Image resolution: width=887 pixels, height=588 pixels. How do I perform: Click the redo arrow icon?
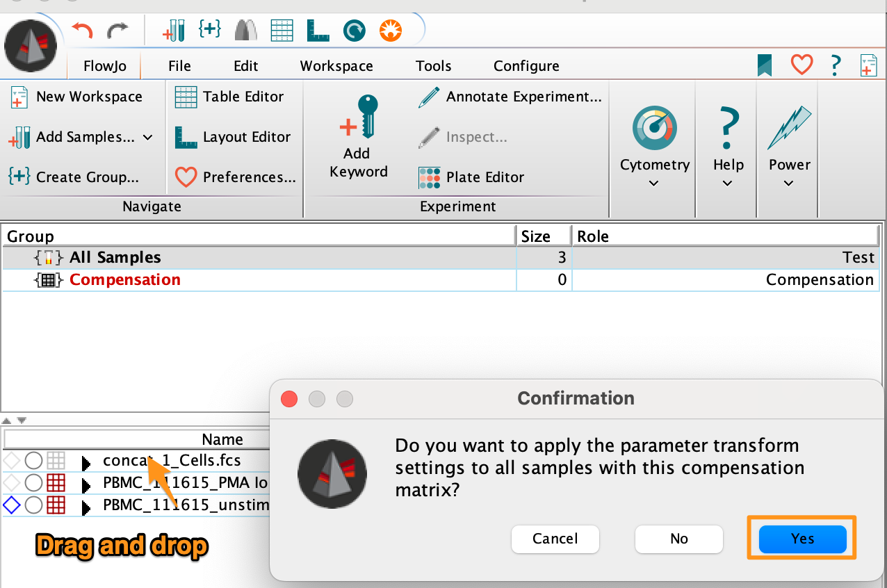117,31
